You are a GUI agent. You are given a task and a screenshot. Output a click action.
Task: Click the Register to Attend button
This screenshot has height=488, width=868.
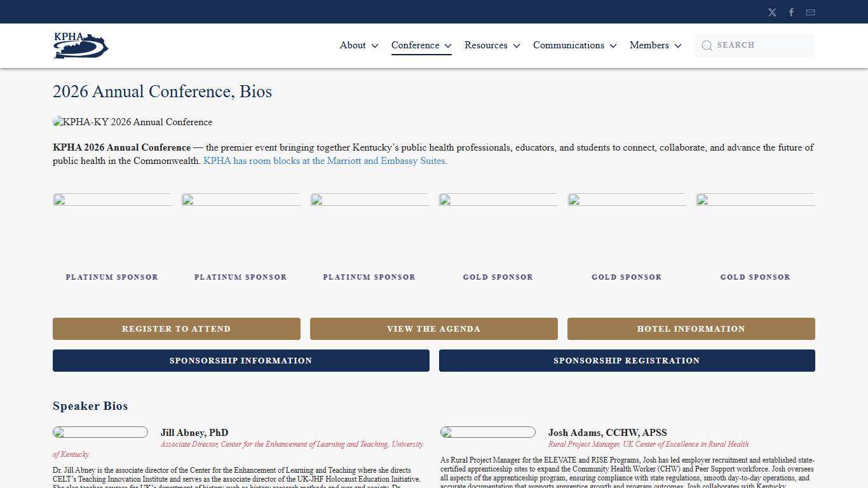176,329
